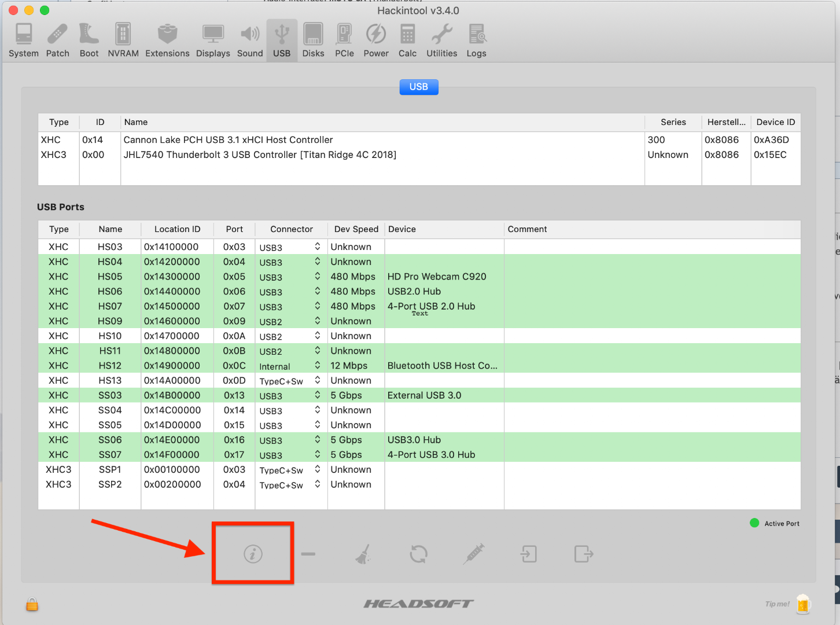Click the Headsoft logo link
The image size is (840, 625).
click(x=418, y=604)
